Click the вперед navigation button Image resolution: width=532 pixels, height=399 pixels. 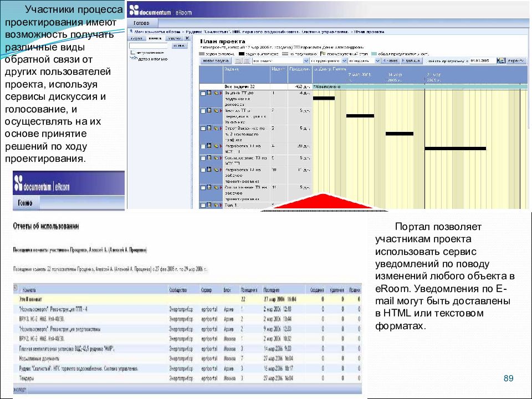pyautogui.click(x=411, y=61)
